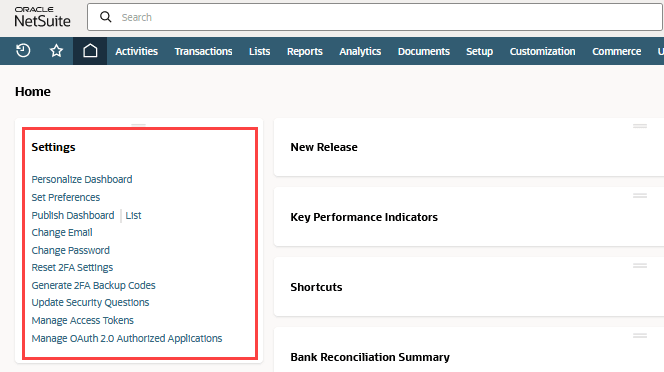Open the Recent Records history icon
Image resolution: width=664 pixels, height=372 pixels.
(x=23, y=51)
